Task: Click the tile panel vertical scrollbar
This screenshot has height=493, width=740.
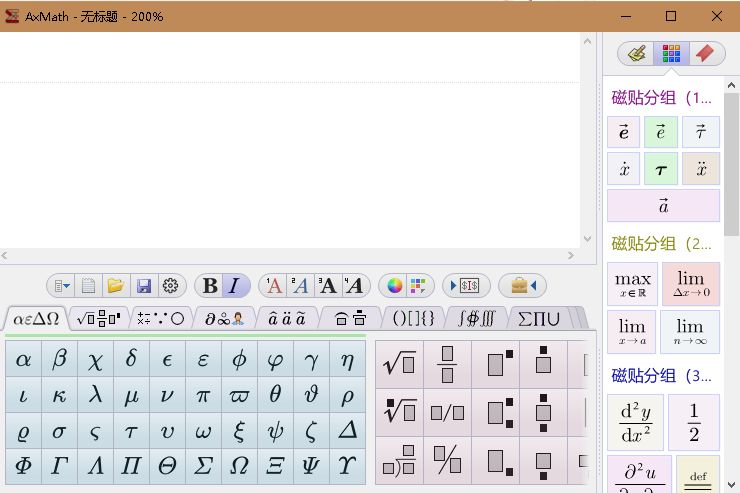Action: [731, 165]
